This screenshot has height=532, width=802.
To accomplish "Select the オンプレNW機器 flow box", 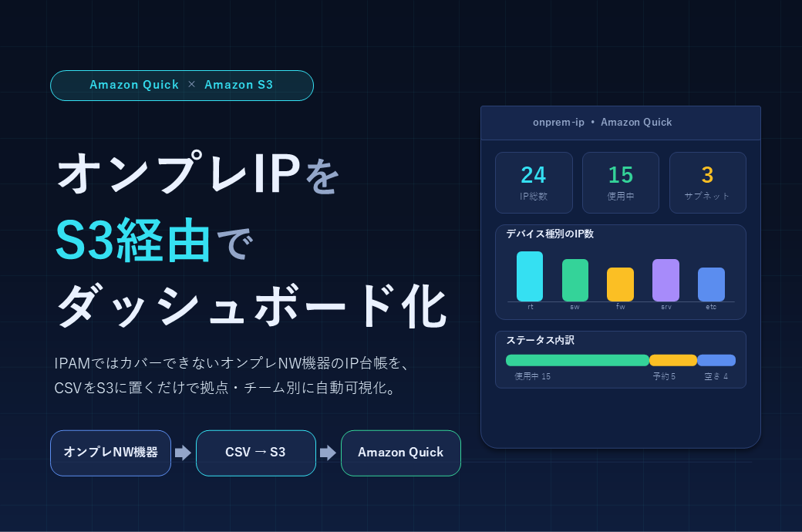I will click(x=110, y=453).
